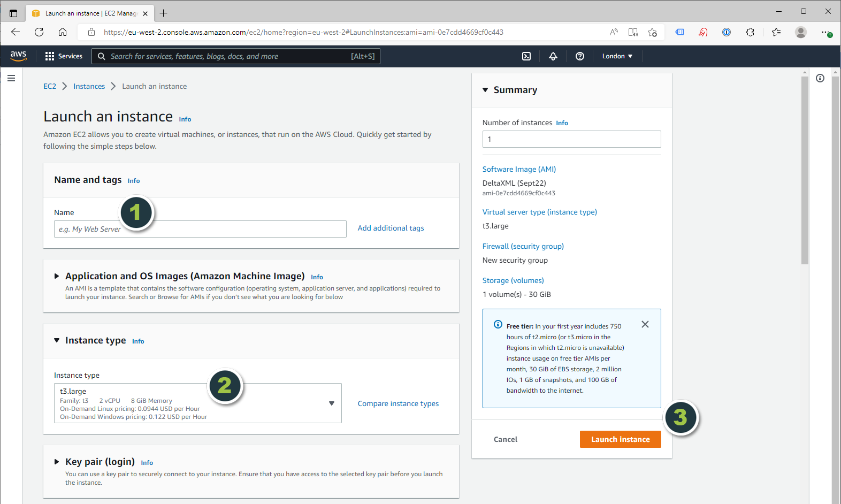Open the left navigation hamburger menu
This screenshot has height=504, width=841.
point(11,78)
